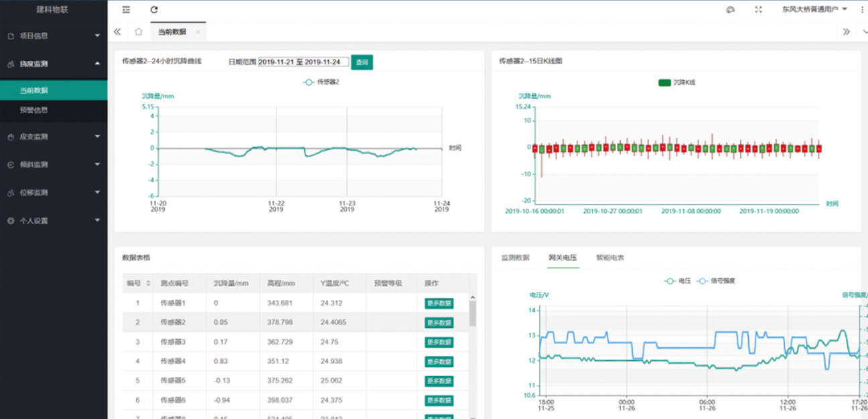Click the 个人设置 gear icon

pyautogui.click(x=10, y=221)
